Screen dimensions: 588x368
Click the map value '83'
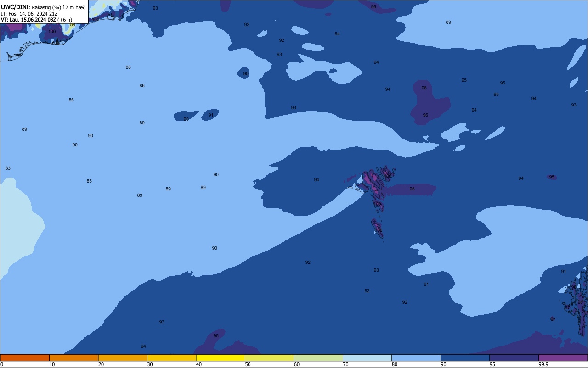(x=8, y=168)
